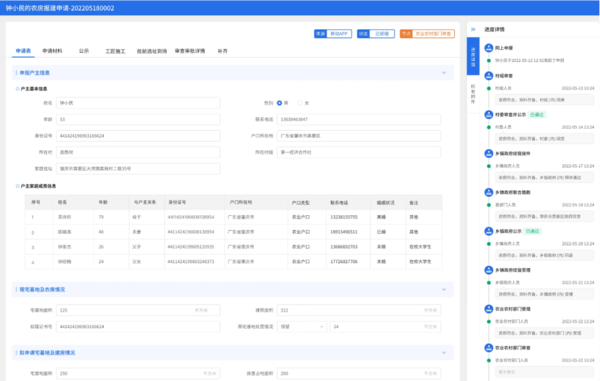This screenshot has width=600, height=381.
Task: Open the 现宅基地处置情况 dropdown showing 保留
Action: pos(302,327)
